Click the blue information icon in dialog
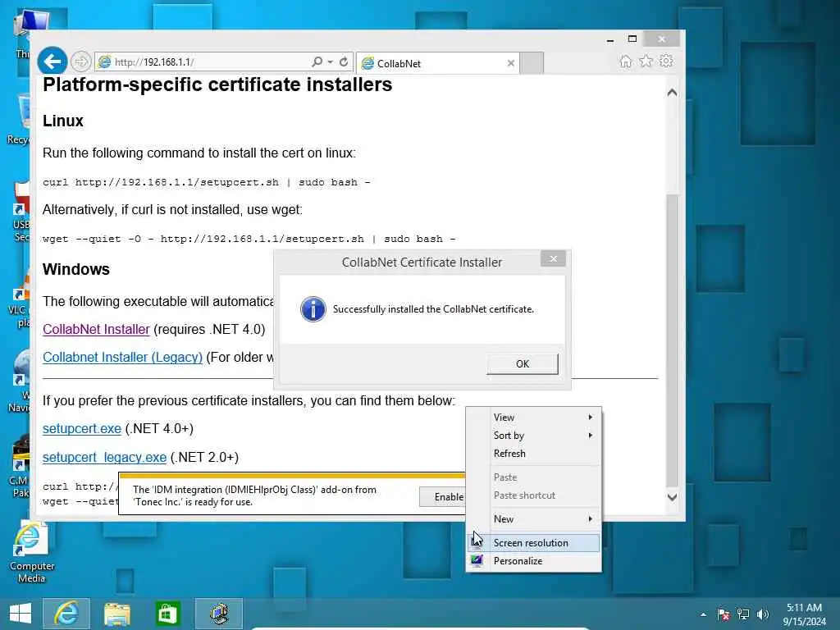 pos(313,309)
